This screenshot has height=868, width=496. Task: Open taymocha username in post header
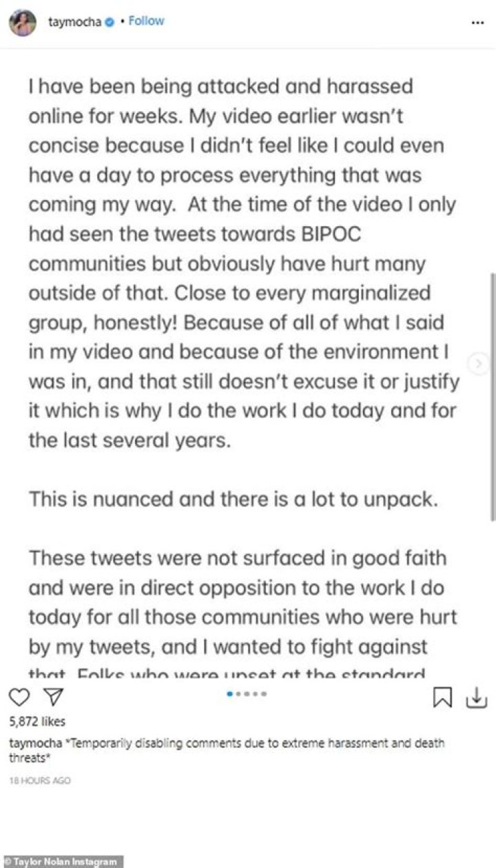(x=74, y=22)
